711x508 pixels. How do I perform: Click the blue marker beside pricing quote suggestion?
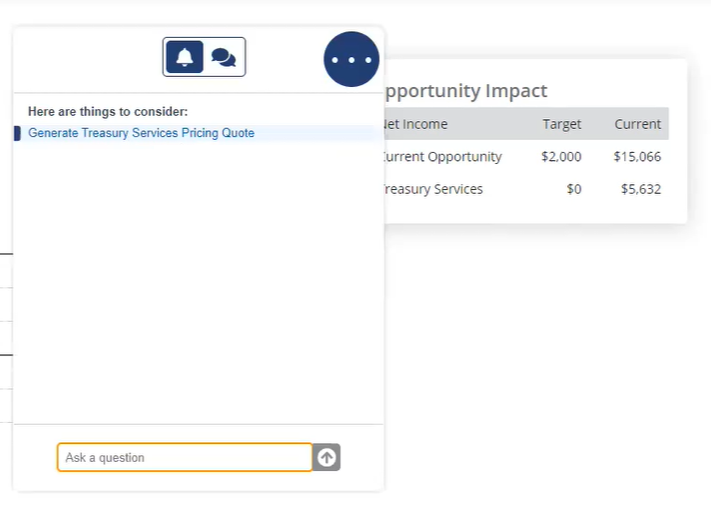(x=17, y=133)
